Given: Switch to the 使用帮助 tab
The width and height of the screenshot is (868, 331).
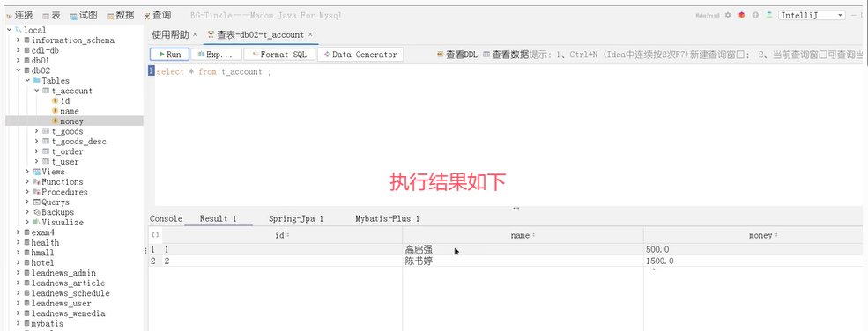Looking at the screenshot, I should coord(170,35).
